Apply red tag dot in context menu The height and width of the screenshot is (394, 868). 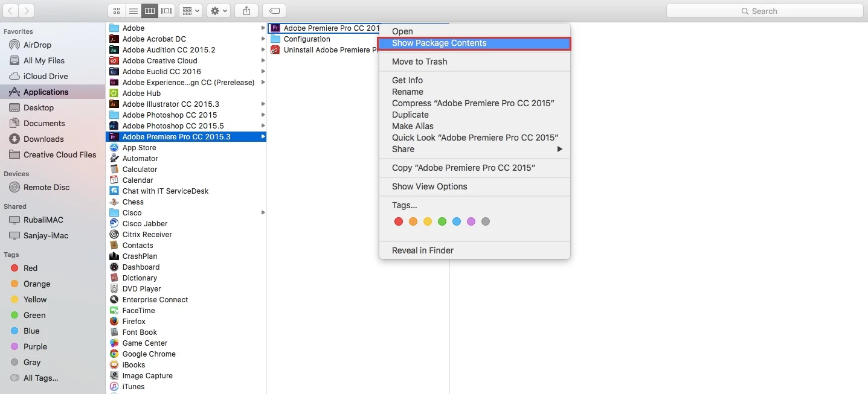tap(399, 221)
